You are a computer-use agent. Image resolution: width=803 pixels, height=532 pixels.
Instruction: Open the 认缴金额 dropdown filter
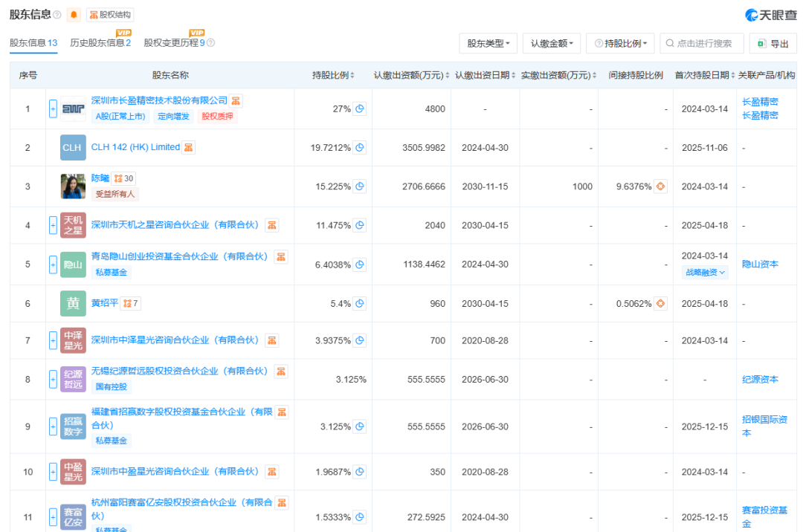[x=552, y=44]
